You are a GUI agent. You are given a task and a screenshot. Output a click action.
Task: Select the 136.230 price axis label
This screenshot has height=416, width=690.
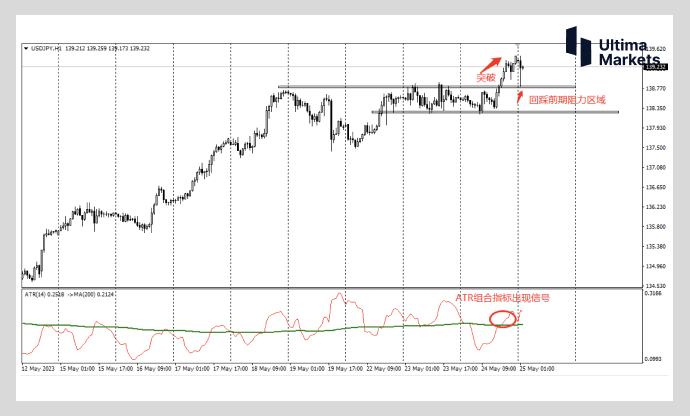[x=656, y=207]
